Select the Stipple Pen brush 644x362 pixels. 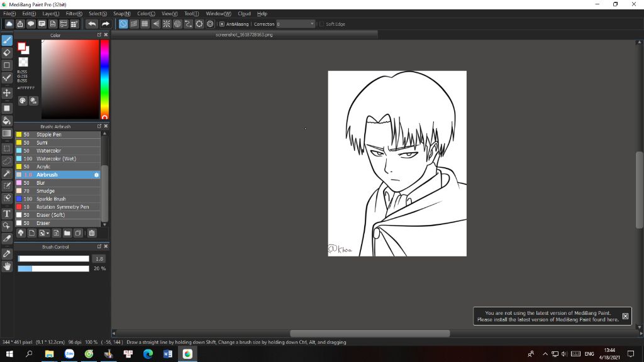57,134
